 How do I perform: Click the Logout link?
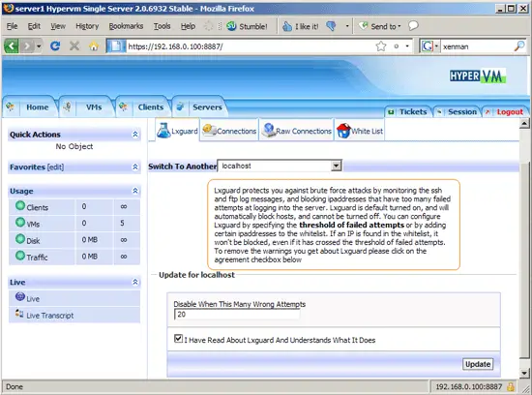(x=510, y=112)
